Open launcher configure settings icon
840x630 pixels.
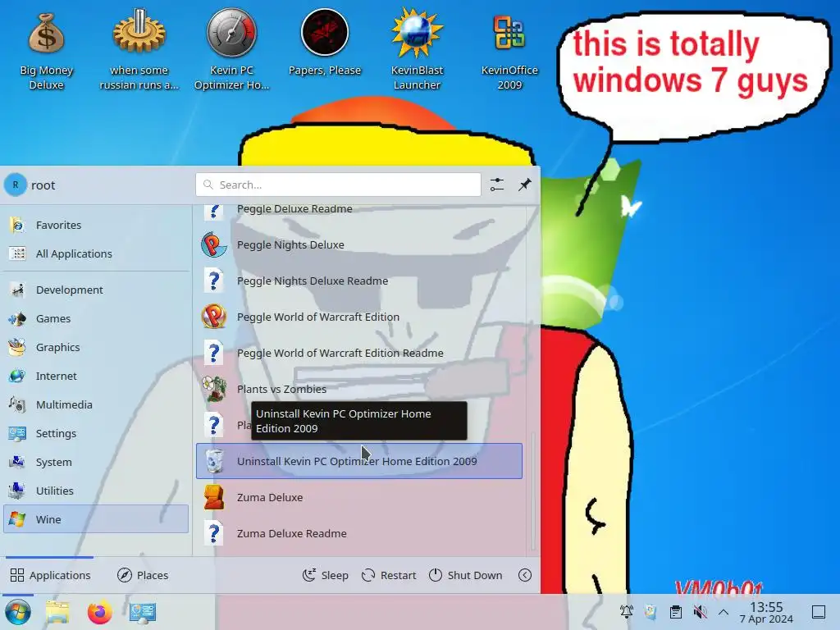pyautogui.click(x=497, y=185)
